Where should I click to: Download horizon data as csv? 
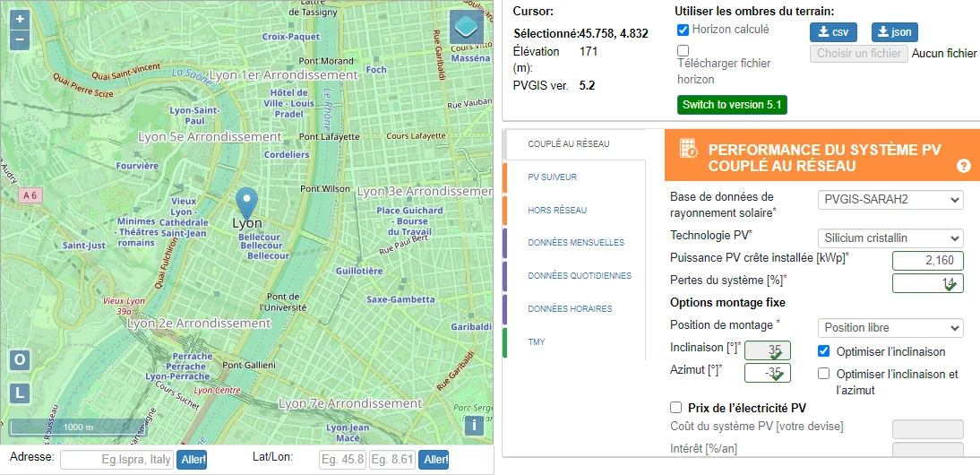(833, 32)
